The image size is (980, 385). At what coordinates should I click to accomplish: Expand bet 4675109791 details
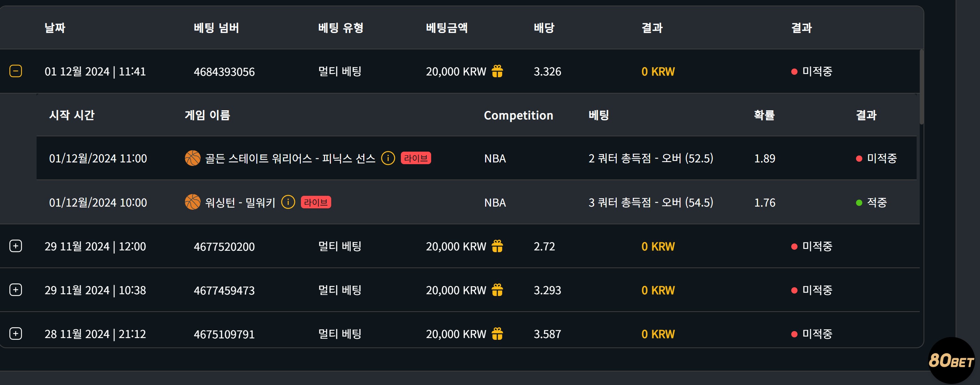16,334
